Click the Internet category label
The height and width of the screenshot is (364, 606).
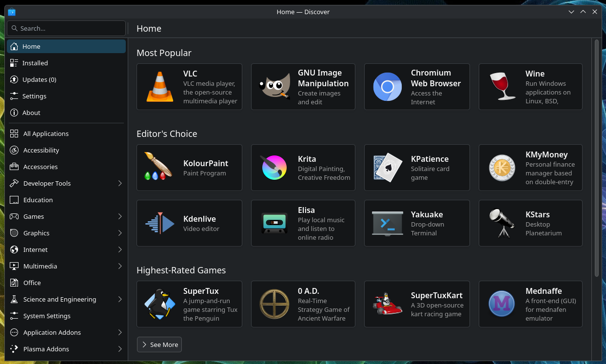(36, 249)
